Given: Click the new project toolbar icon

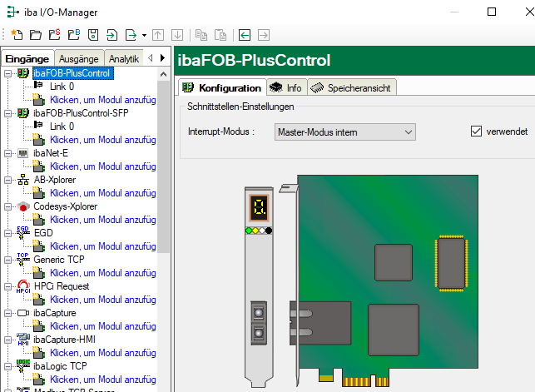Looking at the screenshot, I should (x=17, y=35).
